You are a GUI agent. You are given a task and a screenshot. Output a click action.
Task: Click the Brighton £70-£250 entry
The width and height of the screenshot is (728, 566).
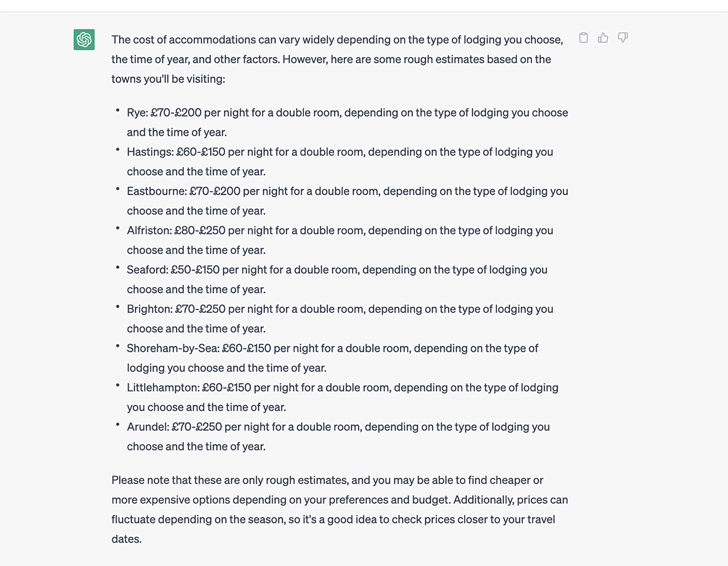[340, 318]
